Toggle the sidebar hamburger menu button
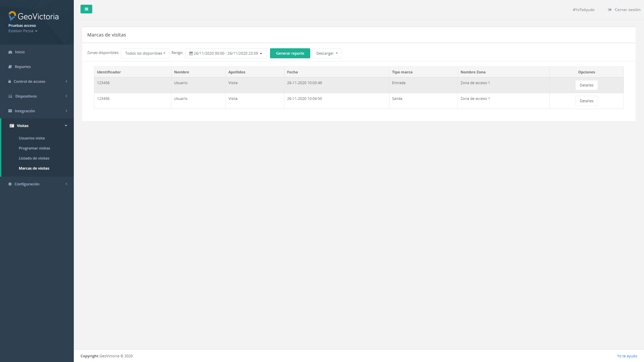644x362 pixels. pyautogui.click(x=86, y=9)
